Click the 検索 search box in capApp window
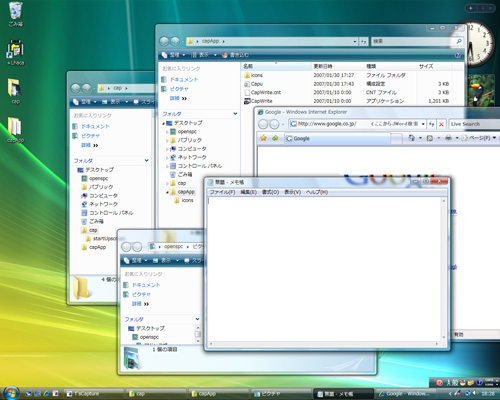This screenshot has height=400, width=500. (413, 41)
